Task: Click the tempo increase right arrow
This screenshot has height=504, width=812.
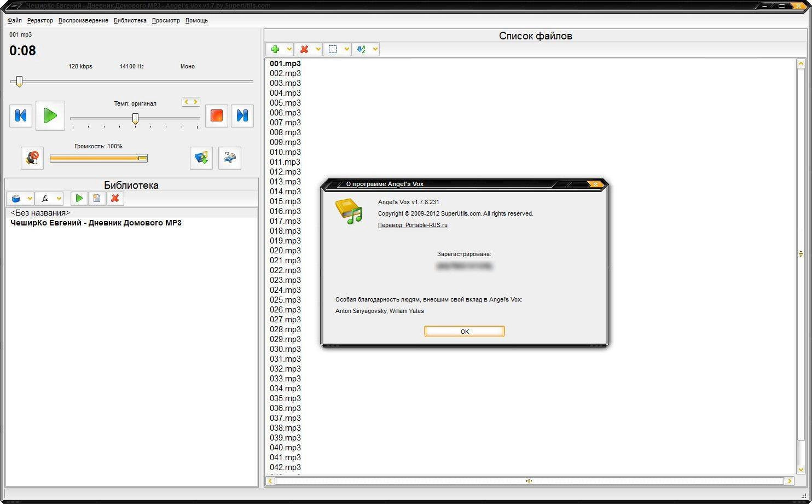Action: point(195,102)
